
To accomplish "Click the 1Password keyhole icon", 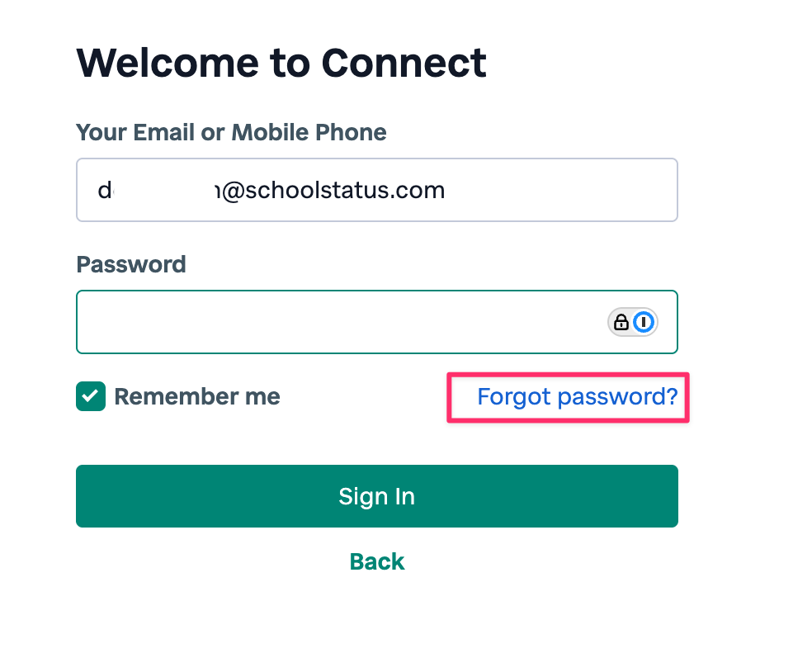I will point(644,322).
